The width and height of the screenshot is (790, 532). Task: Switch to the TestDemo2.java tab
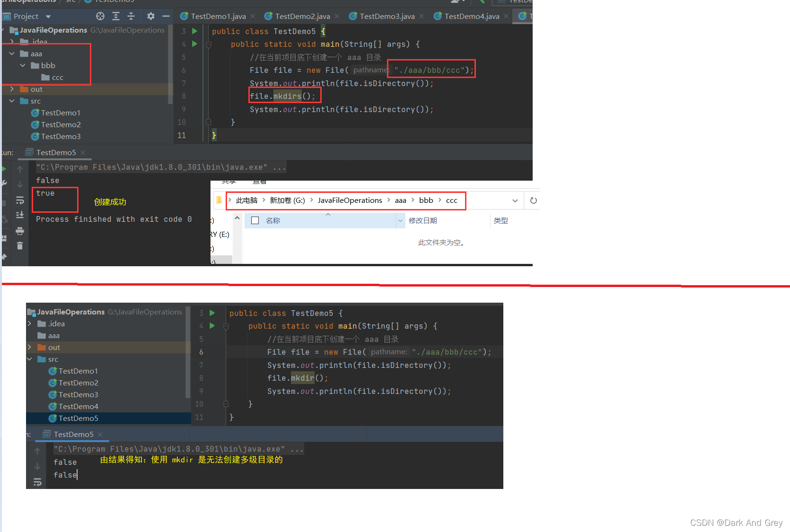click(302, 16)
